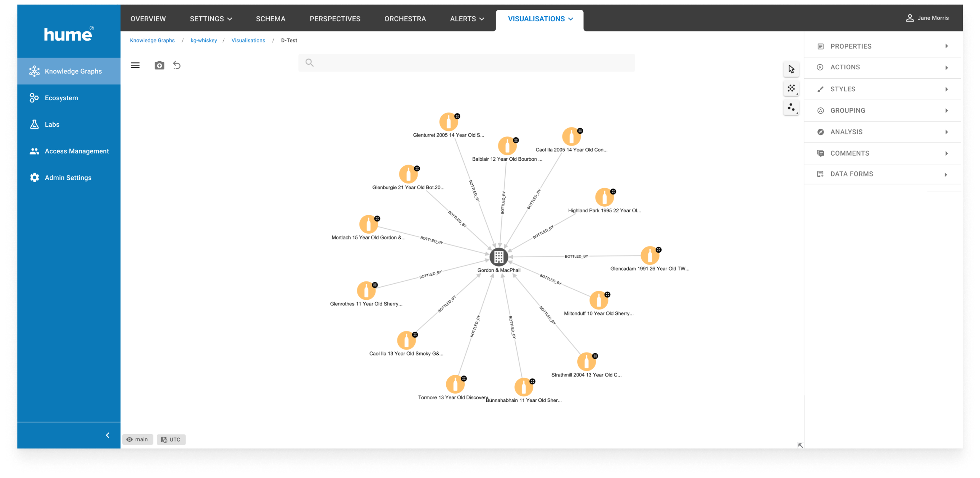Image resolution: width=980 pixels, height=478 pixels.
Task: Open the dotted grid layout tool
Action: tap(791, 88)
